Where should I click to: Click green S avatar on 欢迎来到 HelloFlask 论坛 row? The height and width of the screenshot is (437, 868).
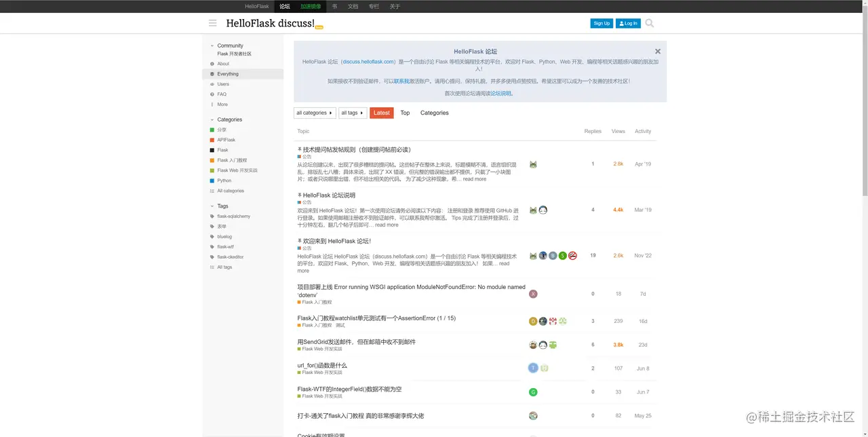tap(563, 256)
